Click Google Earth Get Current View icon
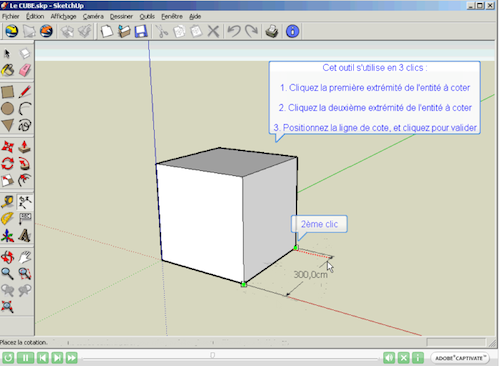The width and height of the screenshot is (500, 366). click(x=12, y=31)
